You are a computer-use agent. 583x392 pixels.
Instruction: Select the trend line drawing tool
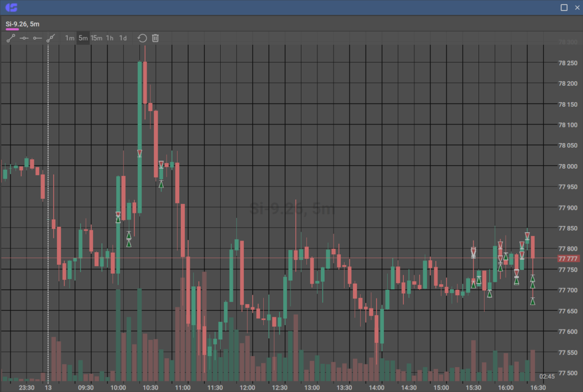point(11,38)
